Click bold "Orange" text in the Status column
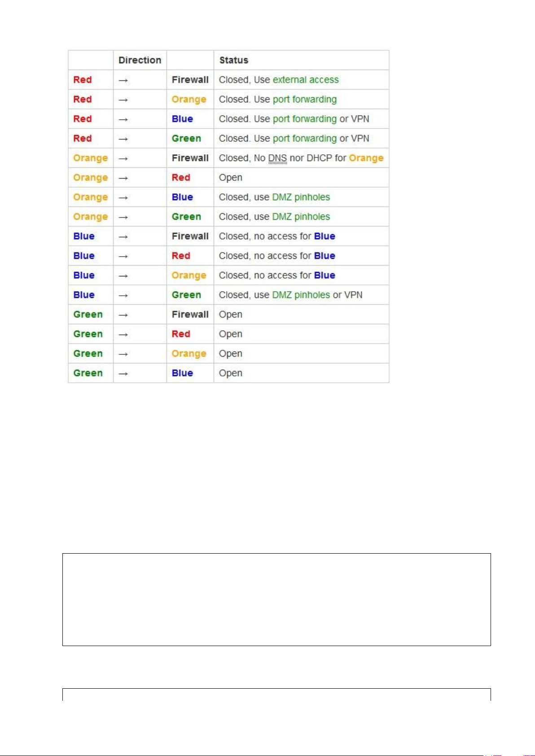Screen dimensions: 535x756 (x=366, y=158)
